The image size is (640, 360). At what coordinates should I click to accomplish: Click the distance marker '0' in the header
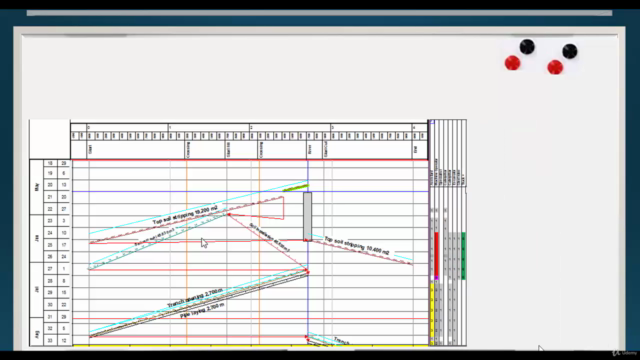(x=89, y=128)
